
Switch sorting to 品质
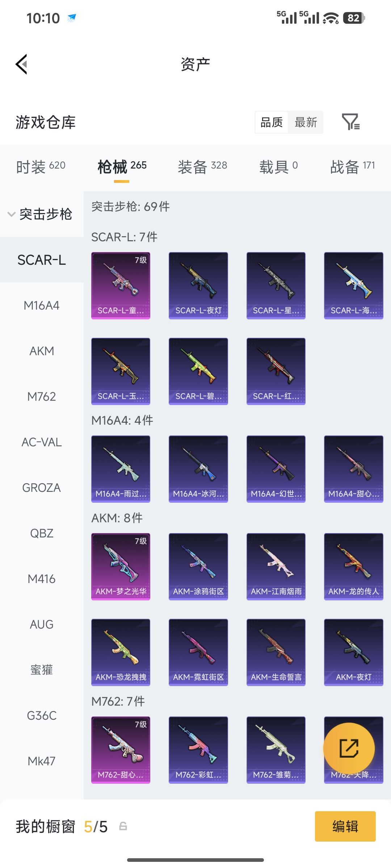(x=272, y=122)
